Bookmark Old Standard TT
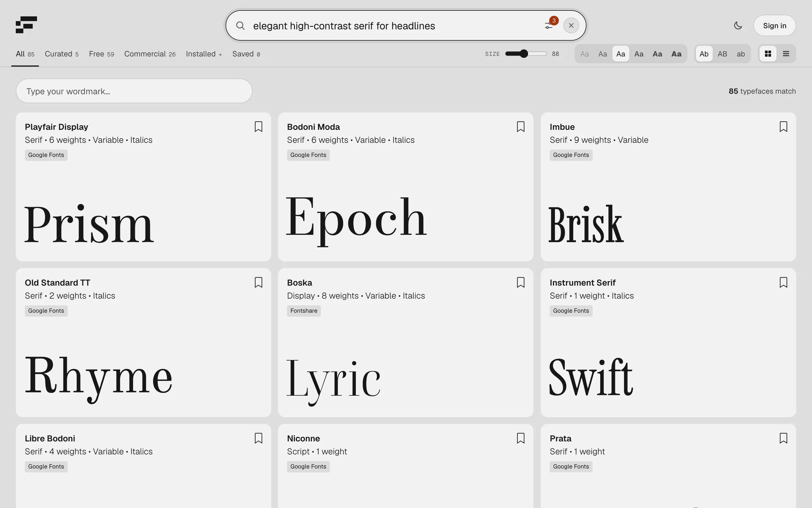 pos(258,282)
